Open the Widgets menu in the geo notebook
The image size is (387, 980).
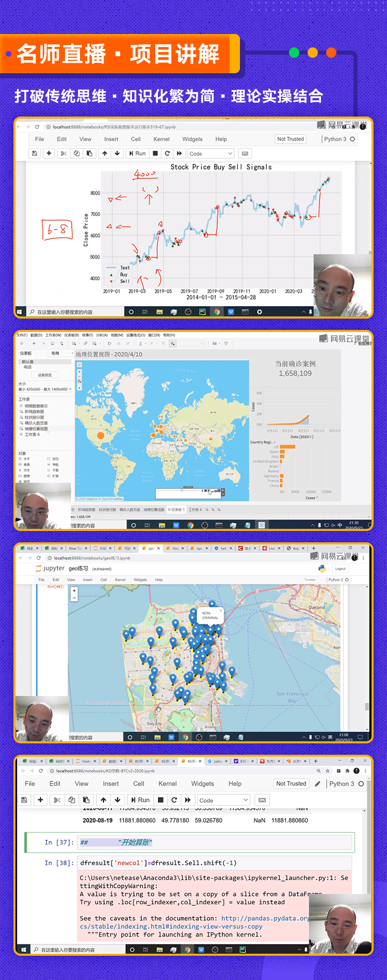140,579
